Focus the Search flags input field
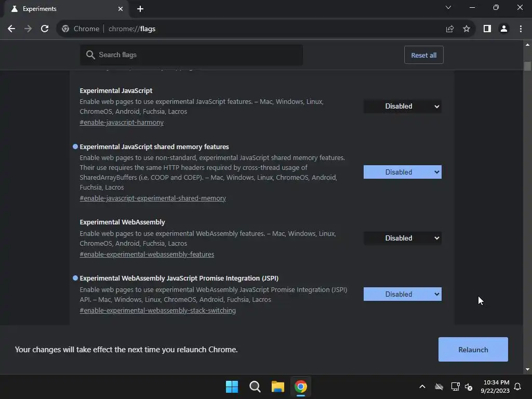Image resolution: width=532 pixels, height=399 pixels. pyautogui.click(x=191, y=55)
